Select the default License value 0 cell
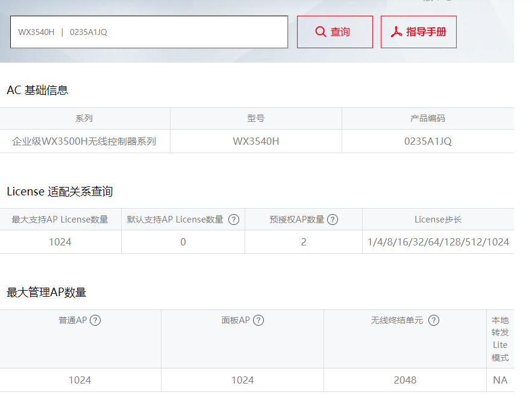532x395 pixels. pyautogui.click(x=183, y=242)
